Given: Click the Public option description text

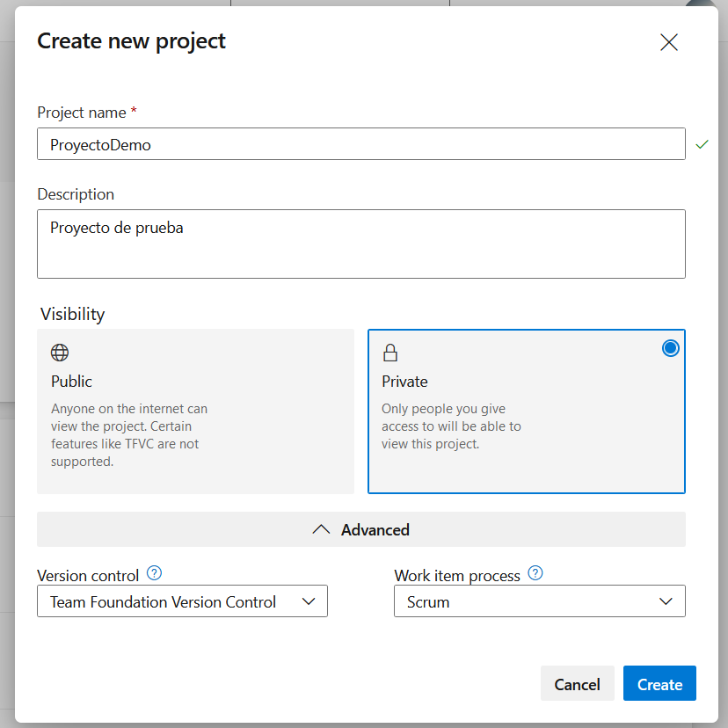Looking at the screenshot, I should [x=129, y=434].
